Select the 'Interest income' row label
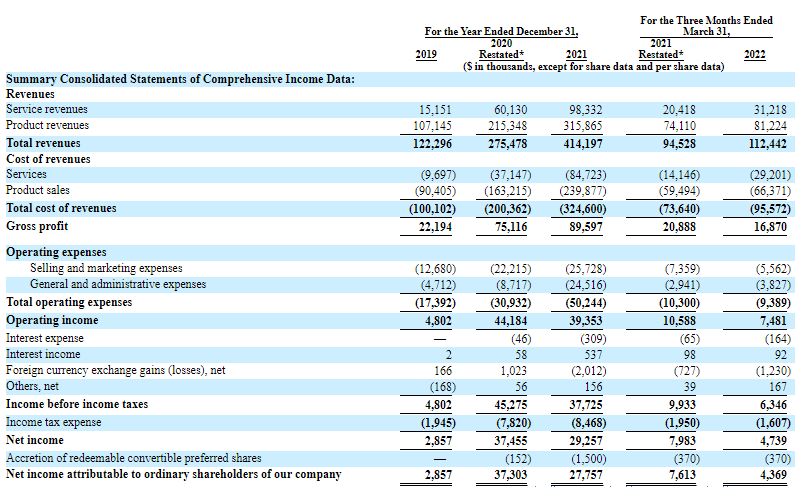The image size is (806, 494). pyautogui.click(x=43, y=354)
